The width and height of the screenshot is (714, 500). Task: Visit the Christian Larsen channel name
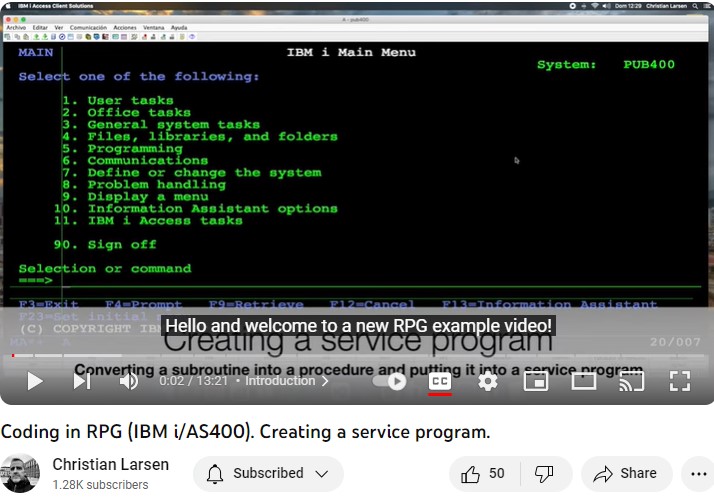pos(111,464)
